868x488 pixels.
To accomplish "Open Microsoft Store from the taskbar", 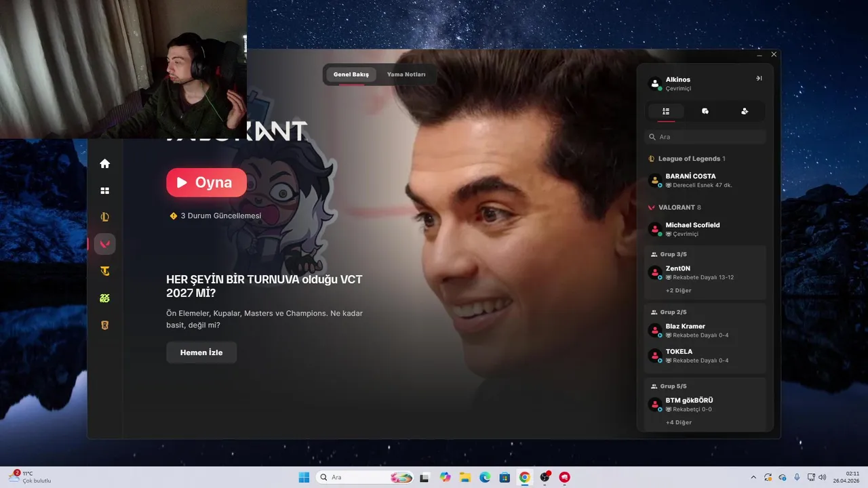I will click(505, 477).
